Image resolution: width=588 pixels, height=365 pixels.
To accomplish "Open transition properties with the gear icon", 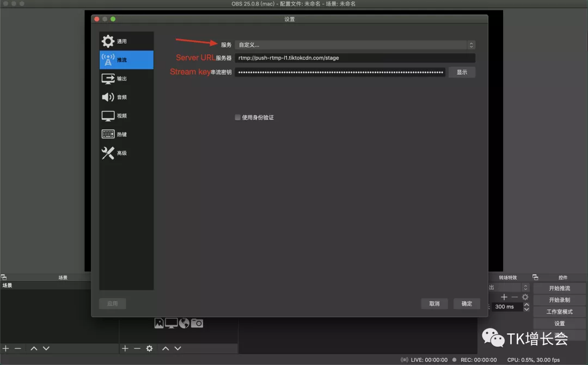I will pos(525,297).
